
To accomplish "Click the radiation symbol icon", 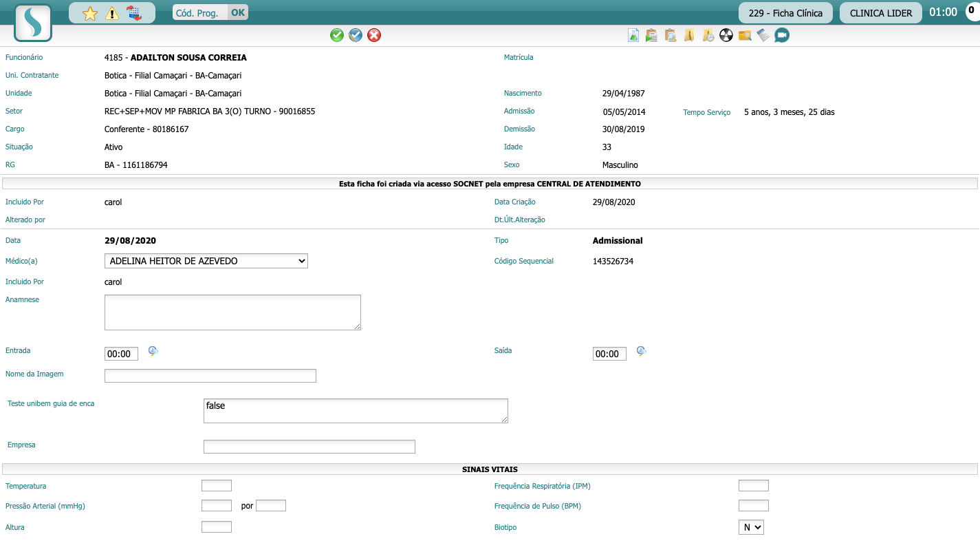I will pyautogui.click(x=726, y=35).
